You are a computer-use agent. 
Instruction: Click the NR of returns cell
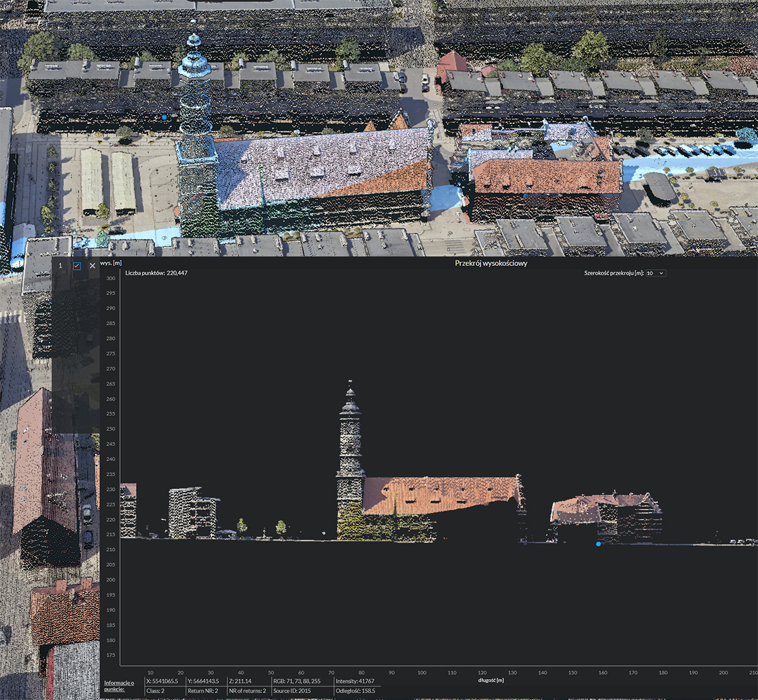tap(248, 691)
